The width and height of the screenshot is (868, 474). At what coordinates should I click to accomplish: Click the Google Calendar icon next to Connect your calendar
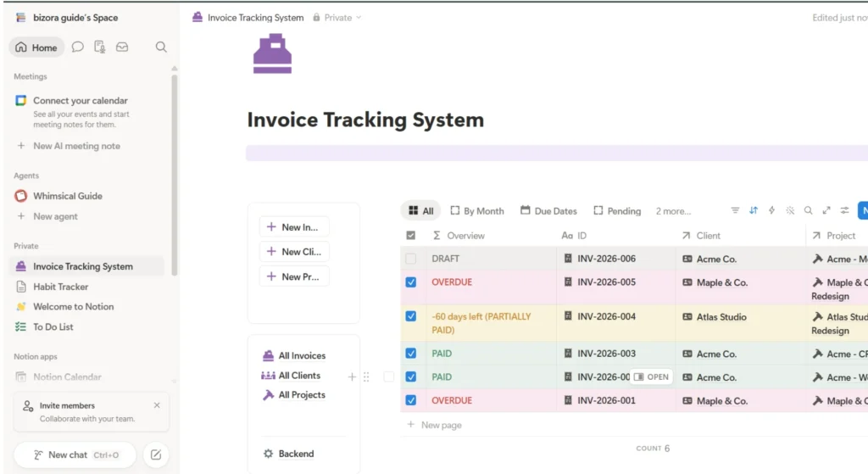[21, 100]
